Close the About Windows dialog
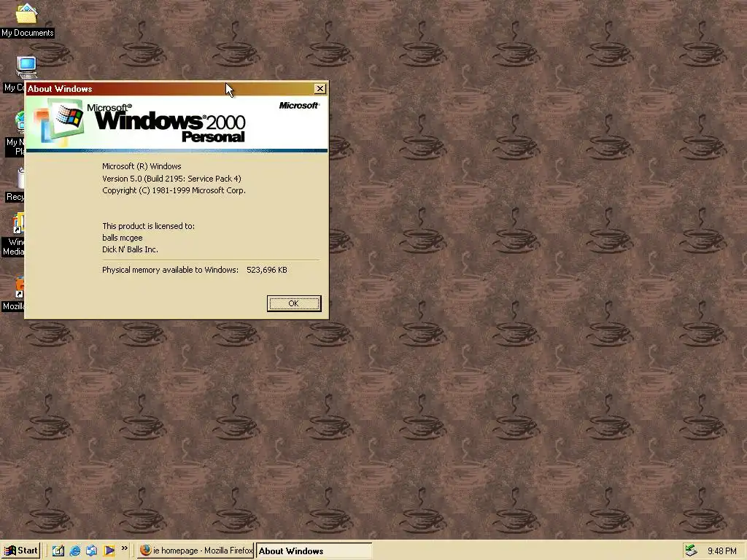The image size is (747, 560). click(x=320, y=88)
